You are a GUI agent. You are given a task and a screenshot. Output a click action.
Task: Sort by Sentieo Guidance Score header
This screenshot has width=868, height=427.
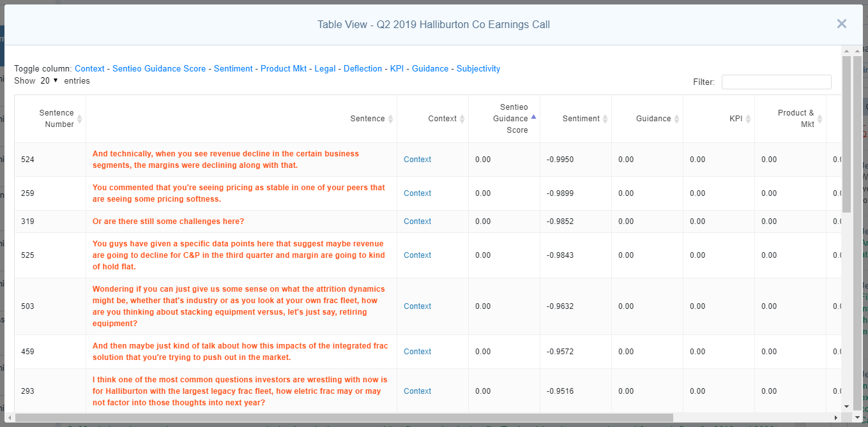[504, 119]
